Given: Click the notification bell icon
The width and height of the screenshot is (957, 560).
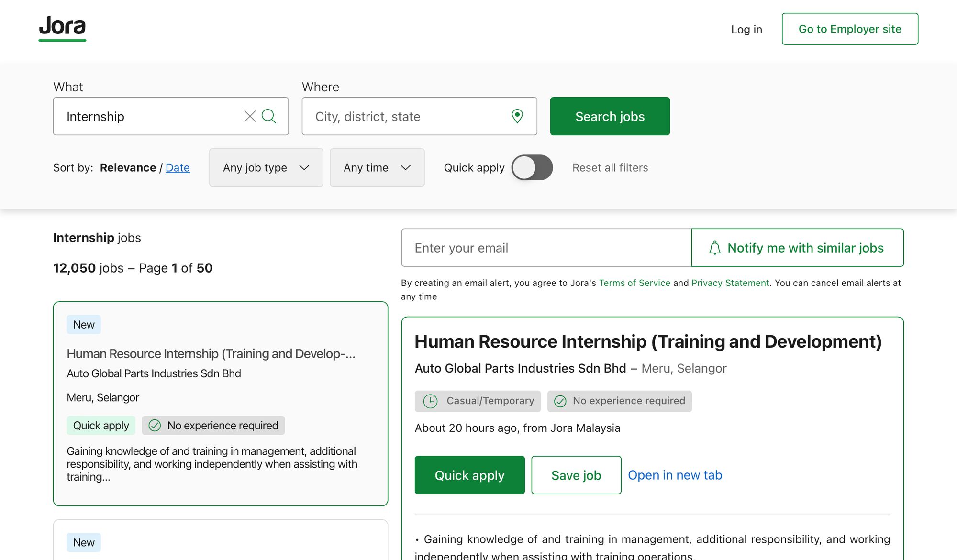Looking at the screenshot, I should point(714,248).
